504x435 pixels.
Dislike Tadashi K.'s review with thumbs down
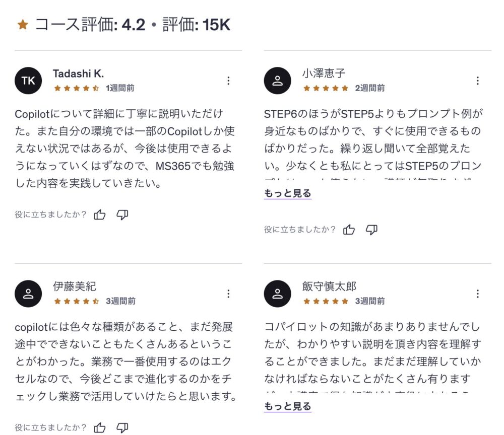pos(122,215)
